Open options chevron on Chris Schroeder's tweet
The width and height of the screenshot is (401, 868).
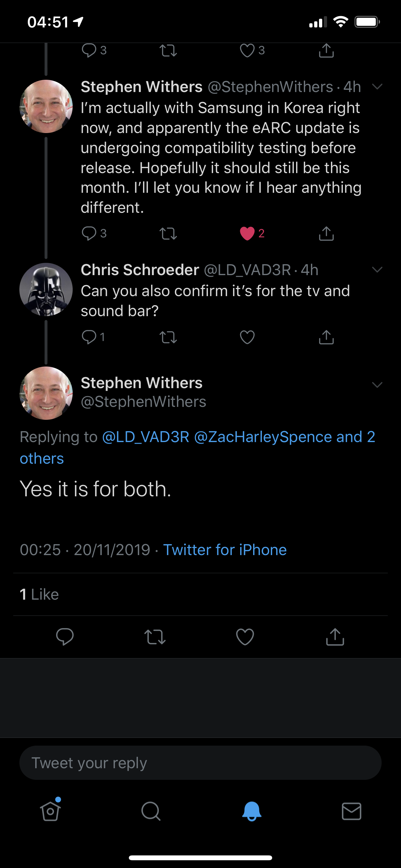click(377, 270)
